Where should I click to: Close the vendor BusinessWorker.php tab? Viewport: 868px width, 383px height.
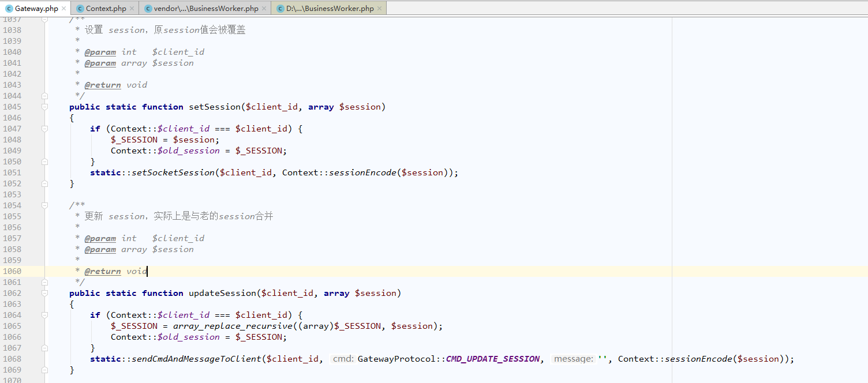[264, 9]
